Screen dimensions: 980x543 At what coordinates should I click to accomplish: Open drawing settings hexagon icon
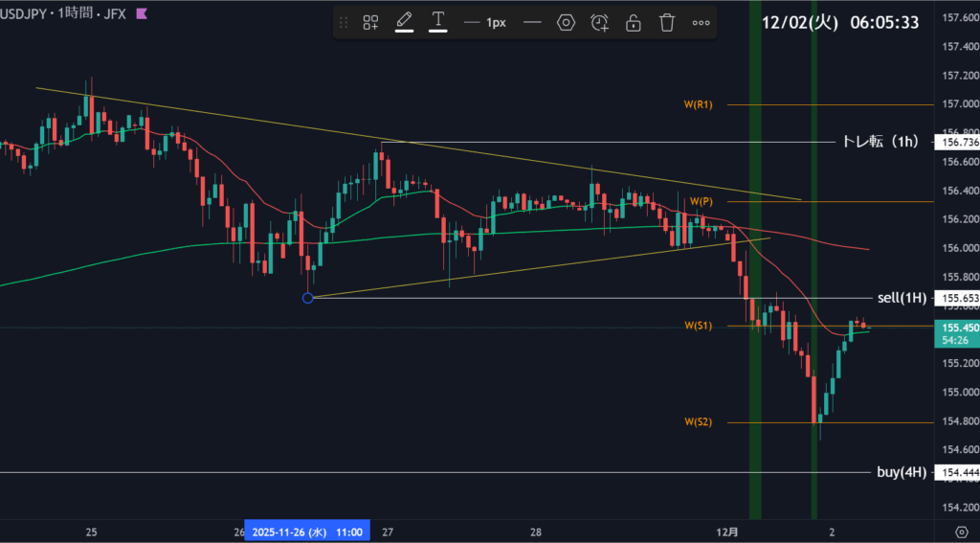pos(566,22)
